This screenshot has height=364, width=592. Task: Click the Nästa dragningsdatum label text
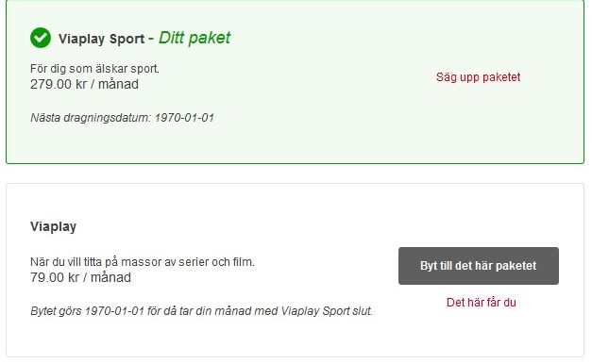91,118
